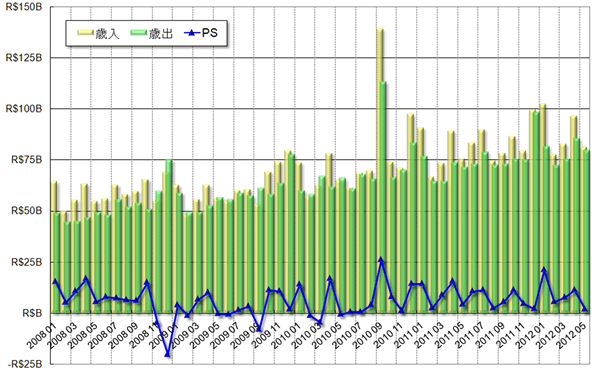Click the R$100B axis label

23,109
